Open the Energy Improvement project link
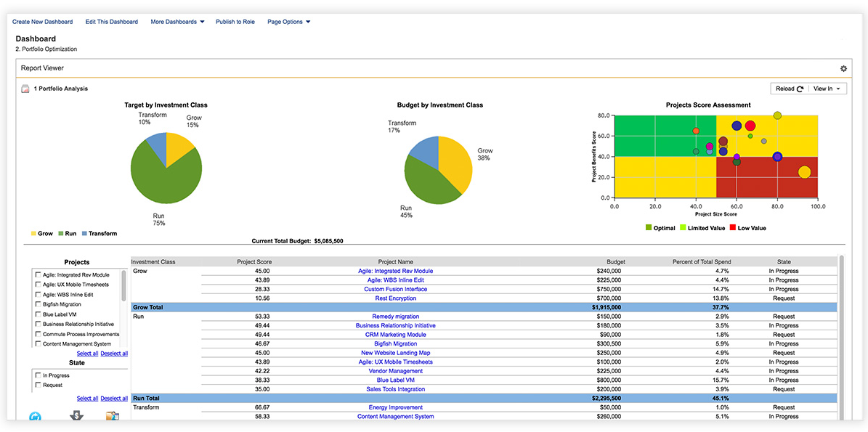868x432 pixels. [396, 407]
